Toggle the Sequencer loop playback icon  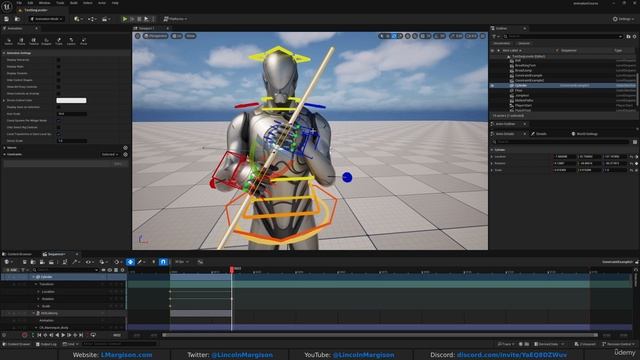tap(93, 335)
